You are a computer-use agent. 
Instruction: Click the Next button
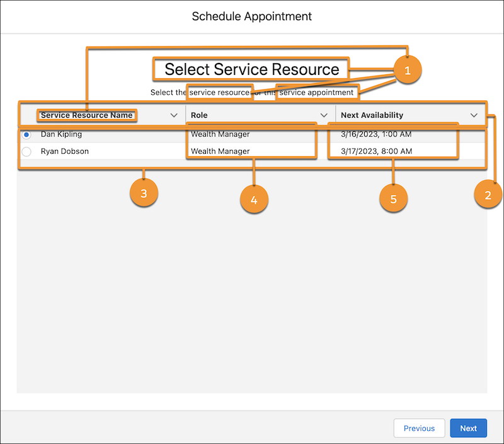[468, 428]
